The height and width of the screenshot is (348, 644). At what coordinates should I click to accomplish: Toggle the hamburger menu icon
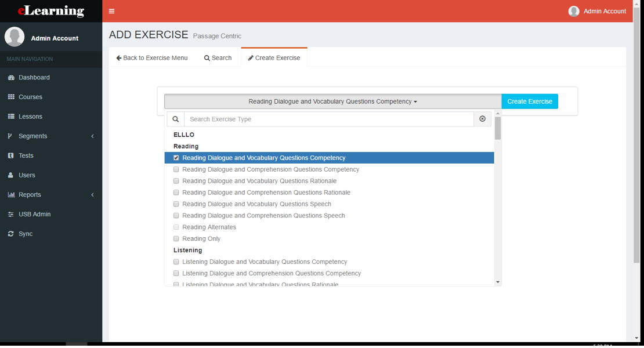pos(111,10)
